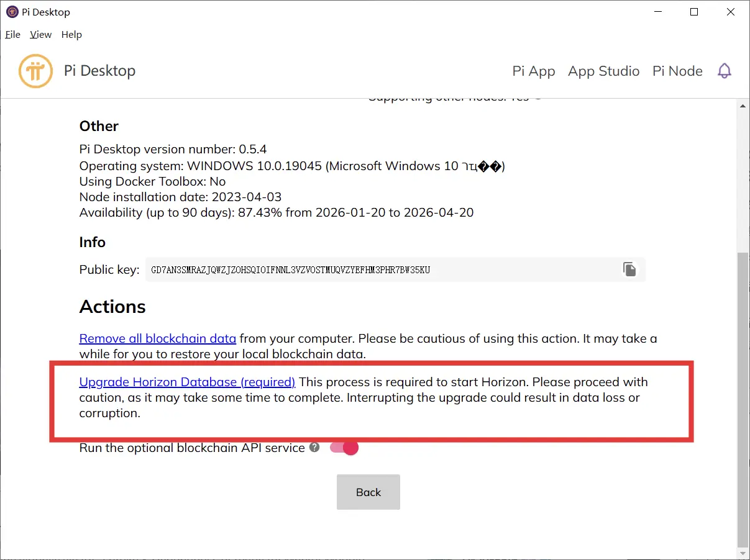The height and width of the screenshot is (560, 750).
Task: Click the Actions heading
Action: [112, 307]
